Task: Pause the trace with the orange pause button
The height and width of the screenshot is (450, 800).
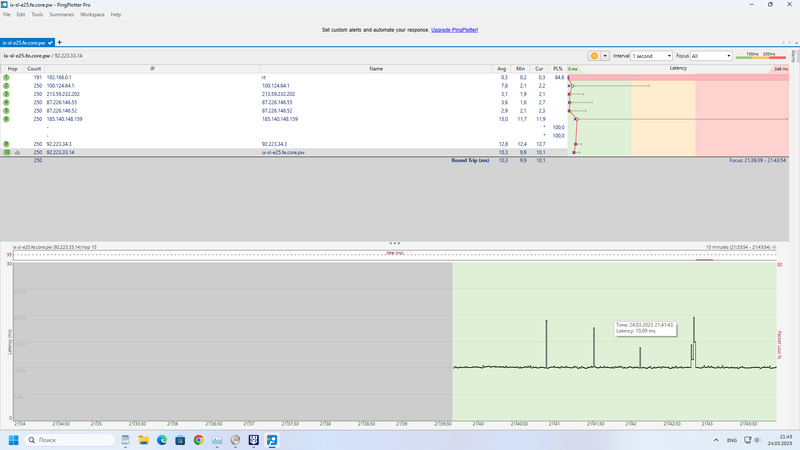Action: coord(594,56)
